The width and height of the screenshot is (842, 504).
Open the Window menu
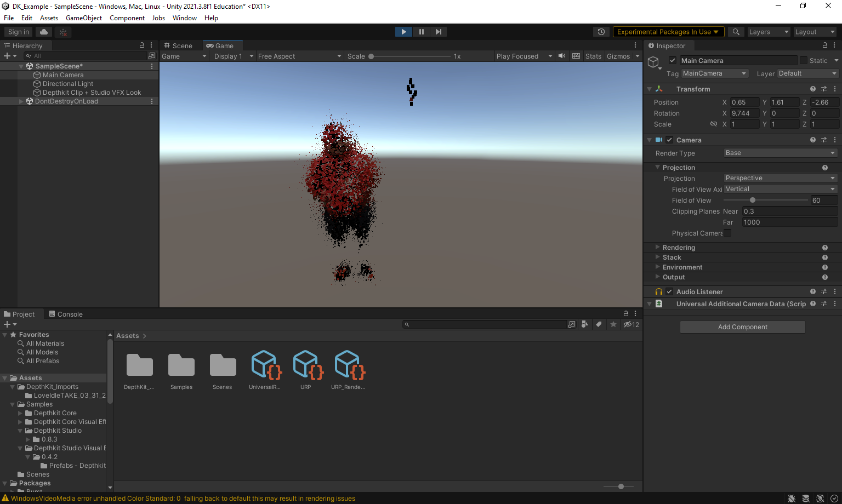tap(184, 18)
